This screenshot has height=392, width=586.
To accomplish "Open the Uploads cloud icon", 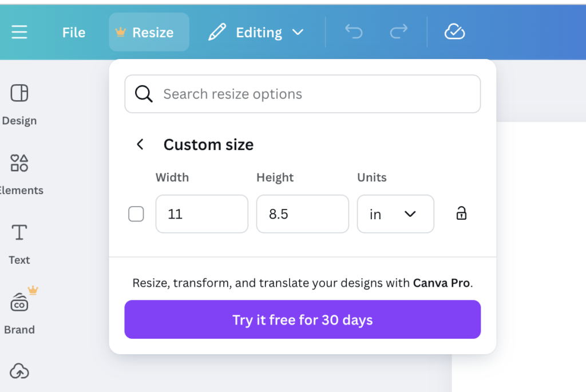I will point(19,371).
